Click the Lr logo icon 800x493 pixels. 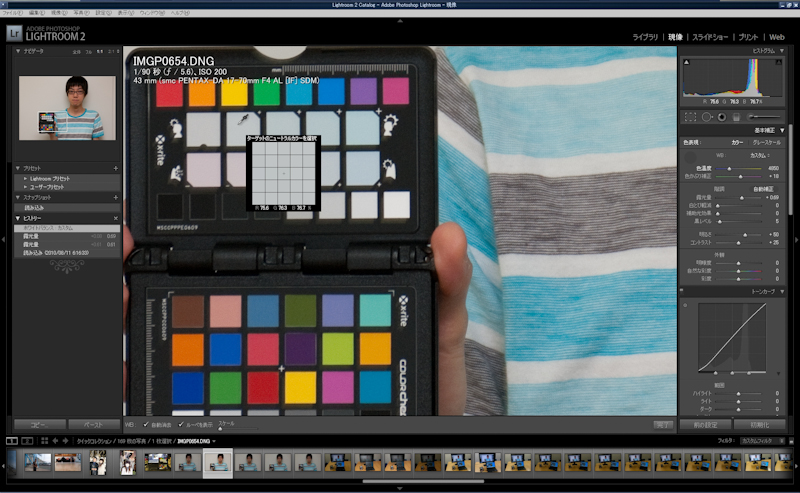tap(14, 34)
